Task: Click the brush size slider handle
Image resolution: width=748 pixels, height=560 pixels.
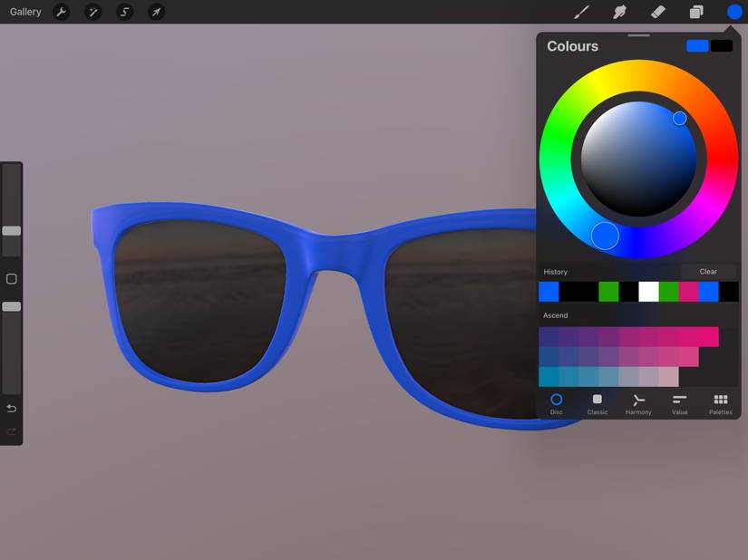Action: [12, 231]
